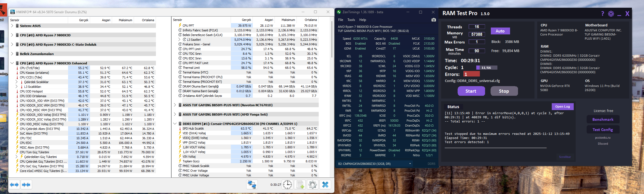
Task: Click Benchmark button
Action: click(603, 119)
